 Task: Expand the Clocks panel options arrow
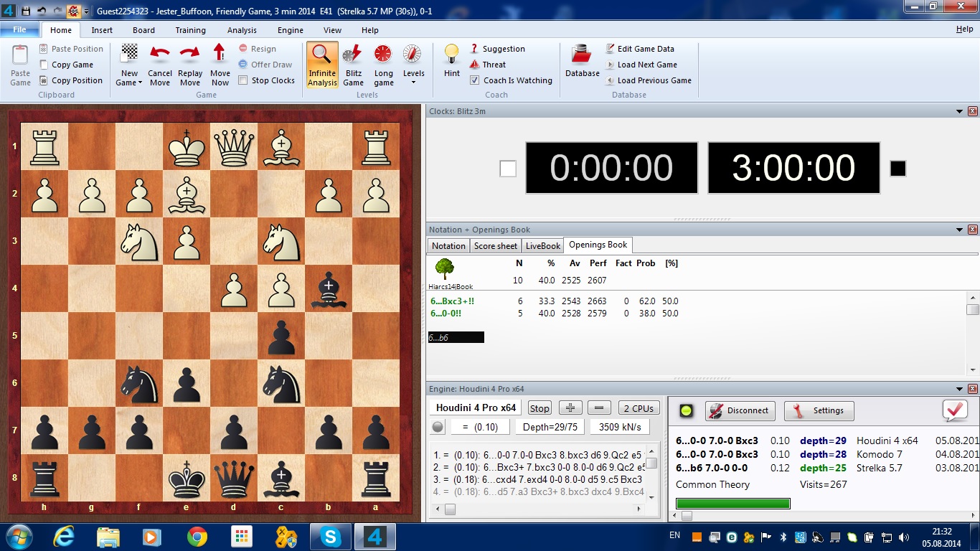959,111
